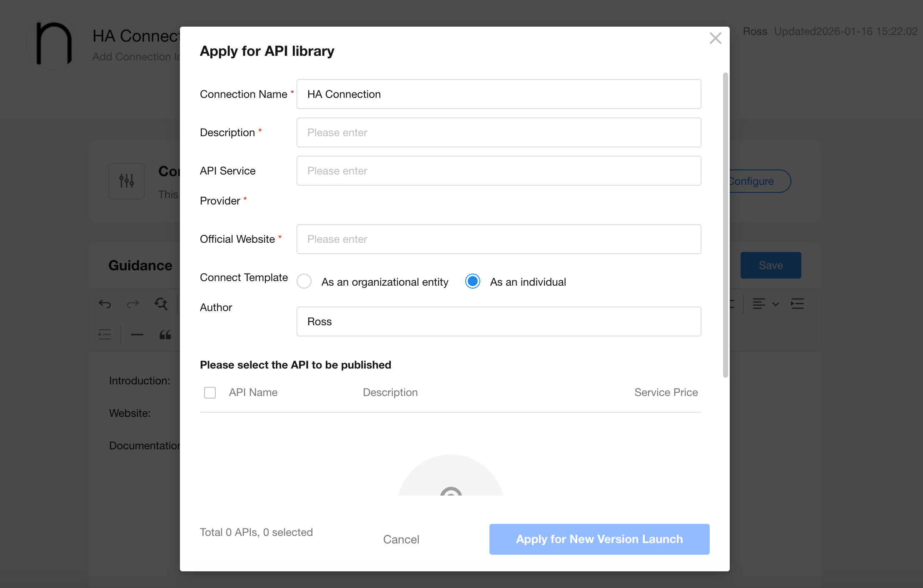923x588 pixels.
Task: Click the undo arrow in editor toolbar
Action: click(105, 304)
